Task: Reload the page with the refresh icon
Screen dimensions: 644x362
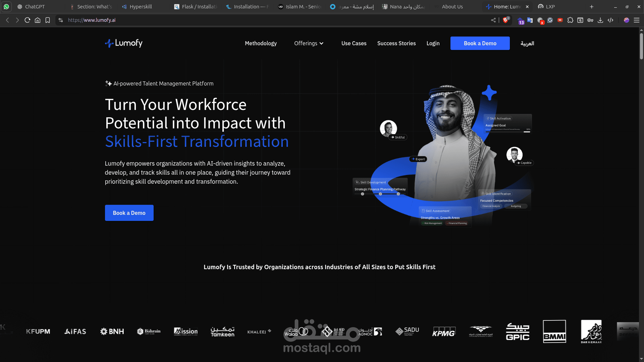Action: pyautogui.click(x=28, y=20)
